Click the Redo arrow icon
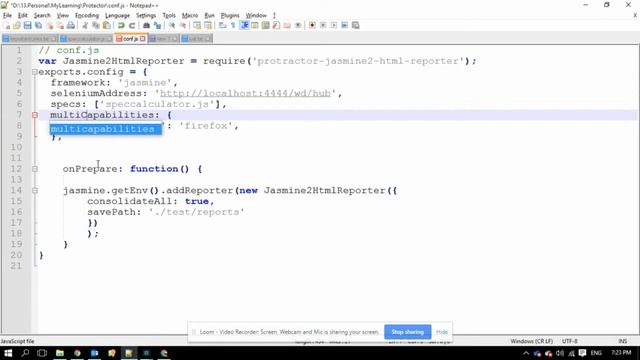The height and width of the screenshot is (360, 640). point(132,25)
